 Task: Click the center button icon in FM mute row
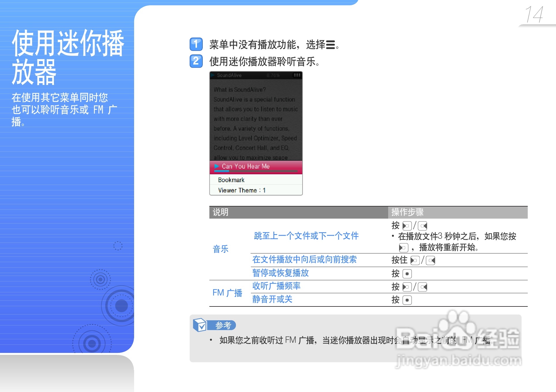click(407, 300)
